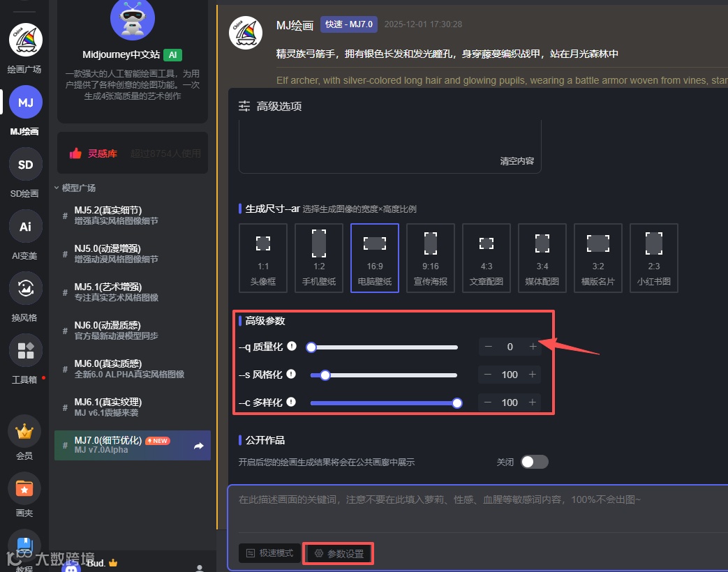Click info icon beside --s 风格化
The width and height of the screenshot is (728, 572).
(291, 374)
